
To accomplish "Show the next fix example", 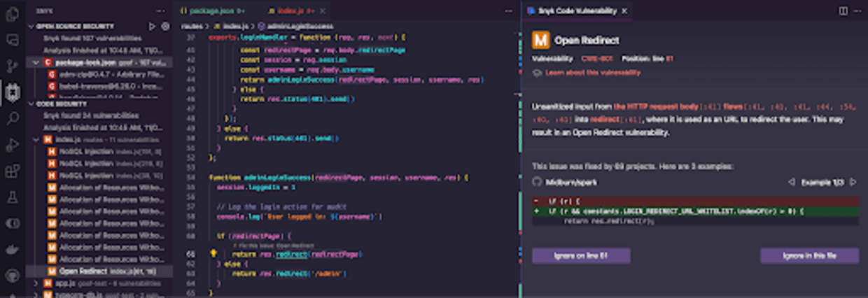I will [x=853, y=182].
